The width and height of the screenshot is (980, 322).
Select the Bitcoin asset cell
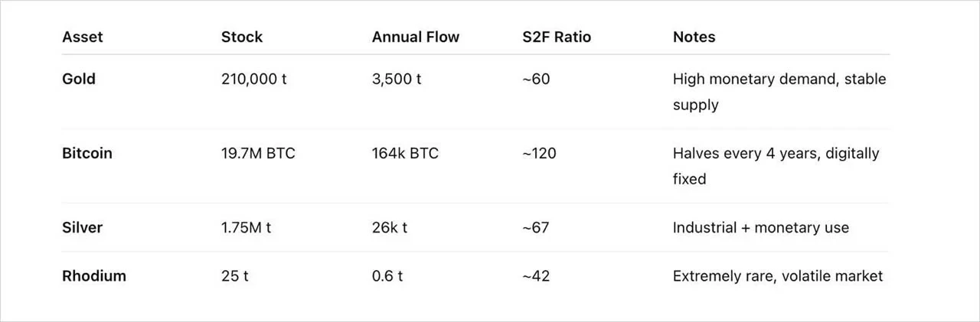(x=87, y=153)
